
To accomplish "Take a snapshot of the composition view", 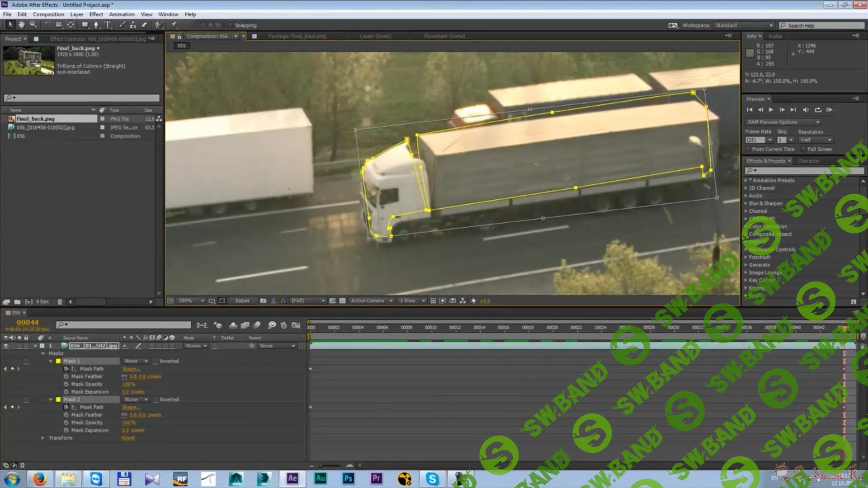I will pyautogui.click(x=264, y=300).
